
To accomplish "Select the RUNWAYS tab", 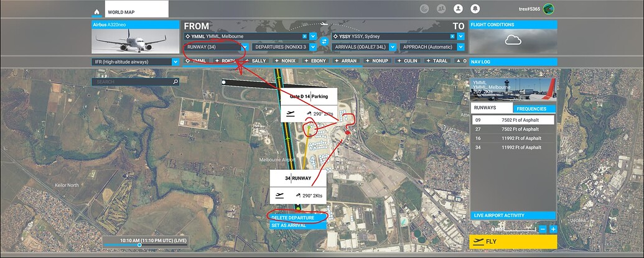I will 485,108.
